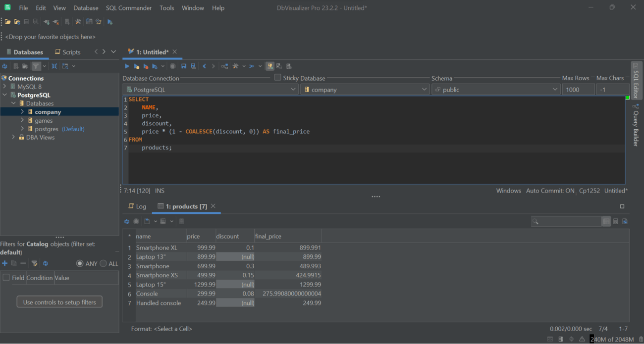Close the products result tab
Image resolution: width=644 pixels, height=344 pixels.
(213, 206)
